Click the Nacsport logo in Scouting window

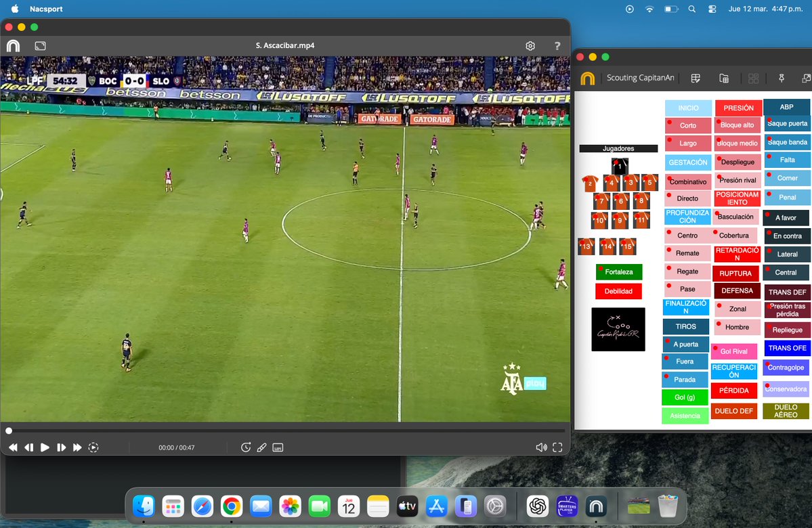(588, 78)
